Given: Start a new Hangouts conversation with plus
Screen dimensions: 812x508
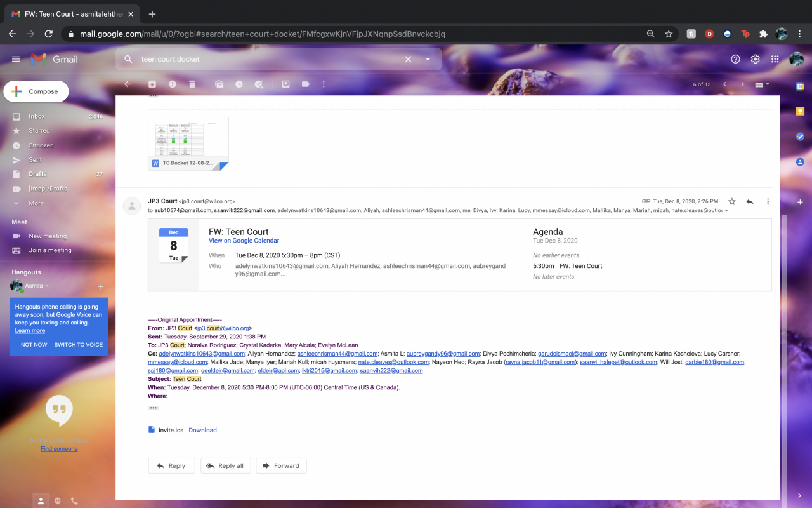Looking at the screenshot, I should tap(101, 286).
